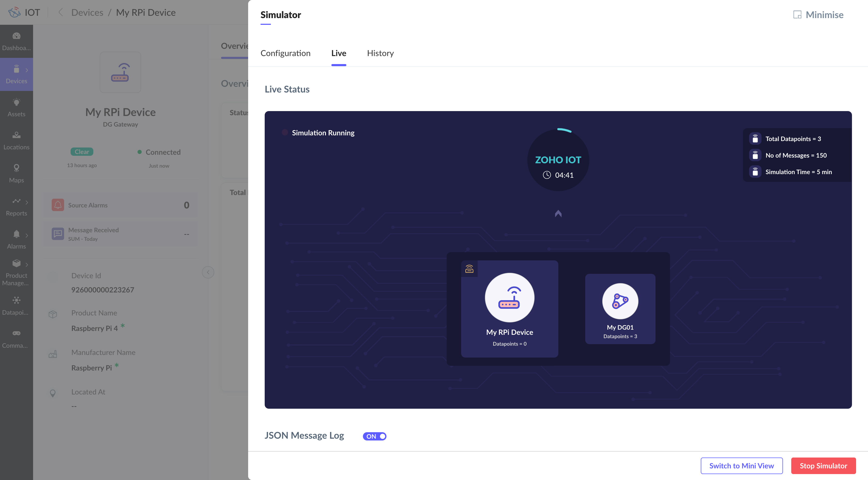Screen dimensions: 868x480
Task: Click the Devices breadcrumb link
Action: coord(87,12)
